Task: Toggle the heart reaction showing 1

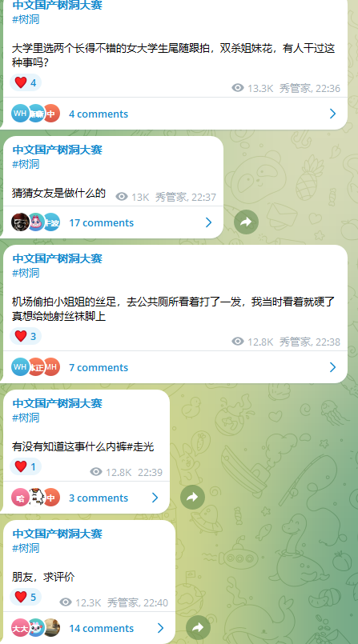Action: tap(26, 466)
